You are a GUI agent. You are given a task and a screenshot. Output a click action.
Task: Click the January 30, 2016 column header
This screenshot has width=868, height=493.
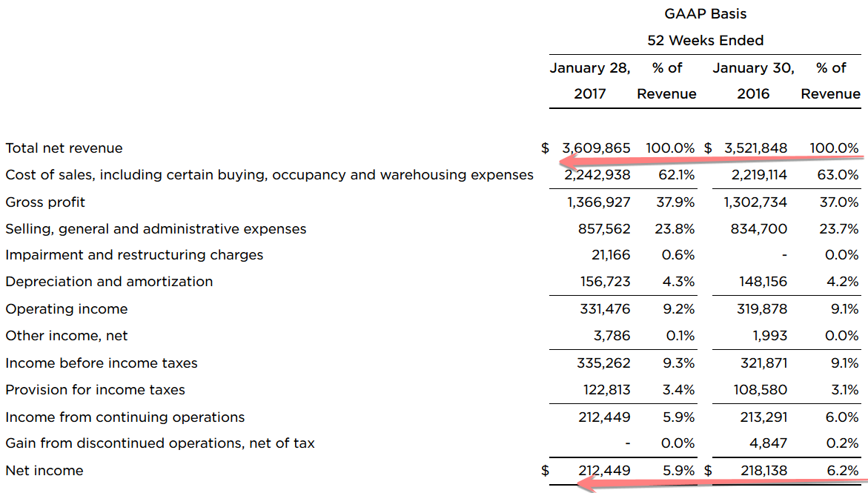[x=753, y=81]
